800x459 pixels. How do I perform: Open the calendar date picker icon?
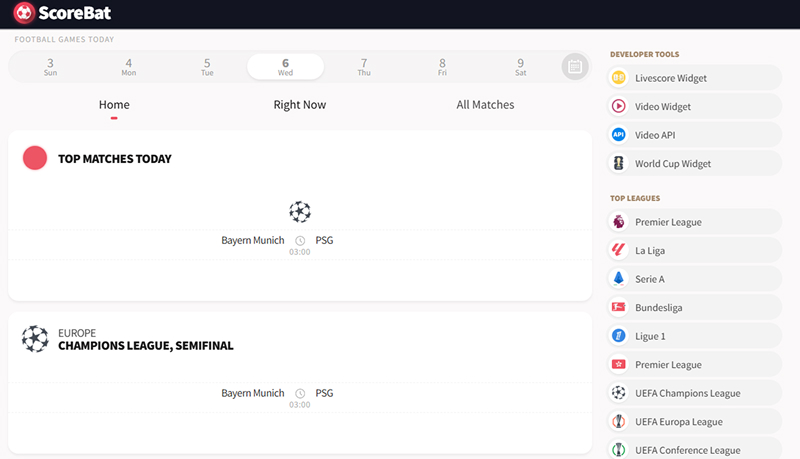click(575, 66)
